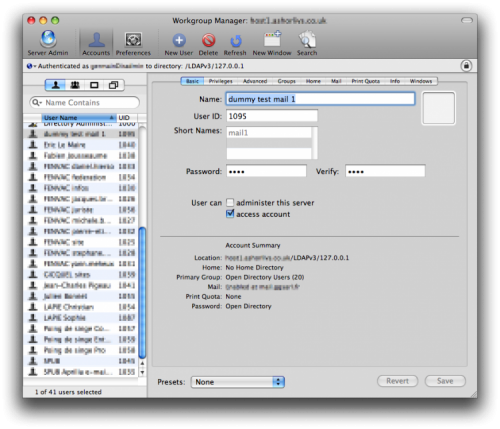500x429 pixels.
Task: Open the directory globe menu
Action: [31, 66]
